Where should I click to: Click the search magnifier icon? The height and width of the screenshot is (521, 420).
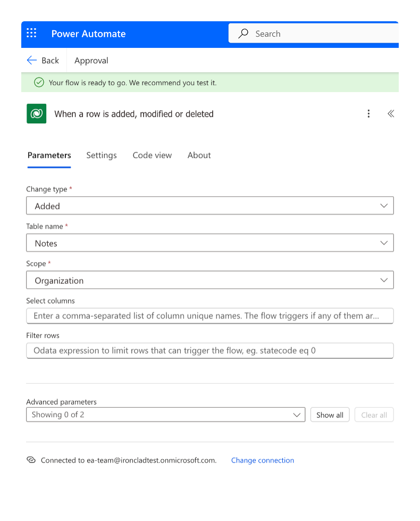coord(243,33)
